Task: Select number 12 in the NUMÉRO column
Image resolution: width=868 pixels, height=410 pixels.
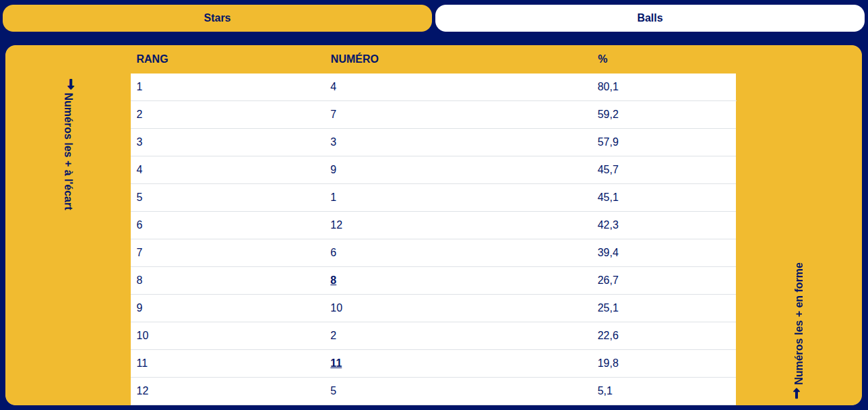Action: [x=336, y=225]
